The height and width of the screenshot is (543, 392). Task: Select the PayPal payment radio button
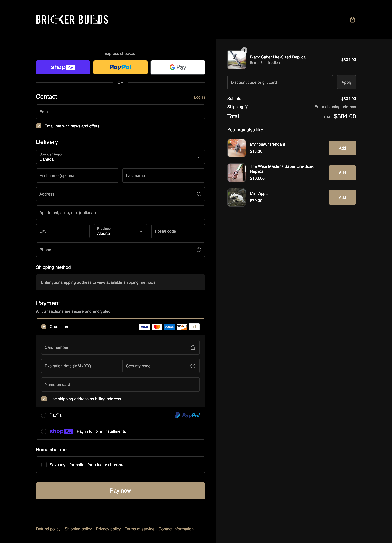pyautogui.click(x=44, y=415)
